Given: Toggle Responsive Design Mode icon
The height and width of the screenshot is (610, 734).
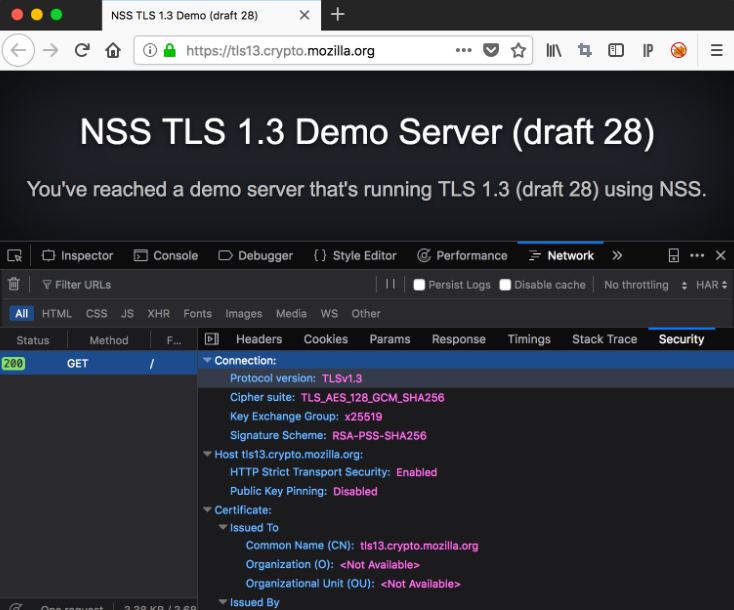Looking at the screenshot, I should click(673, 256).
